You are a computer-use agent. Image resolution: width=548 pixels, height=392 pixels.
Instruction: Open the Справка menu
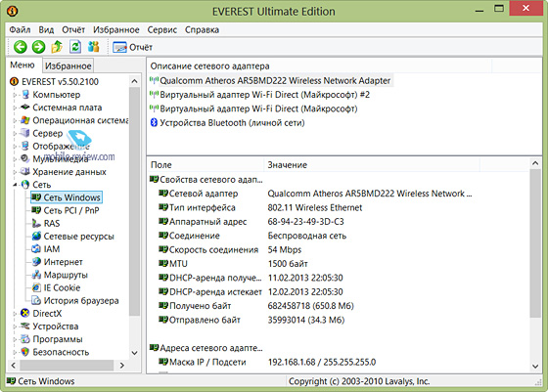(x=202, y=30)
